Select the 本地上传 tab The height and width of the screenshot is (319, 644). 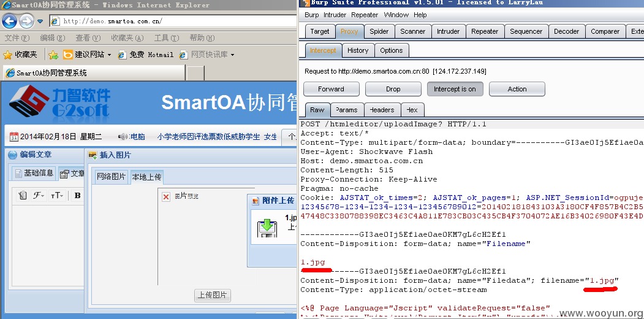pyautogui.click(x=146, y=177)
